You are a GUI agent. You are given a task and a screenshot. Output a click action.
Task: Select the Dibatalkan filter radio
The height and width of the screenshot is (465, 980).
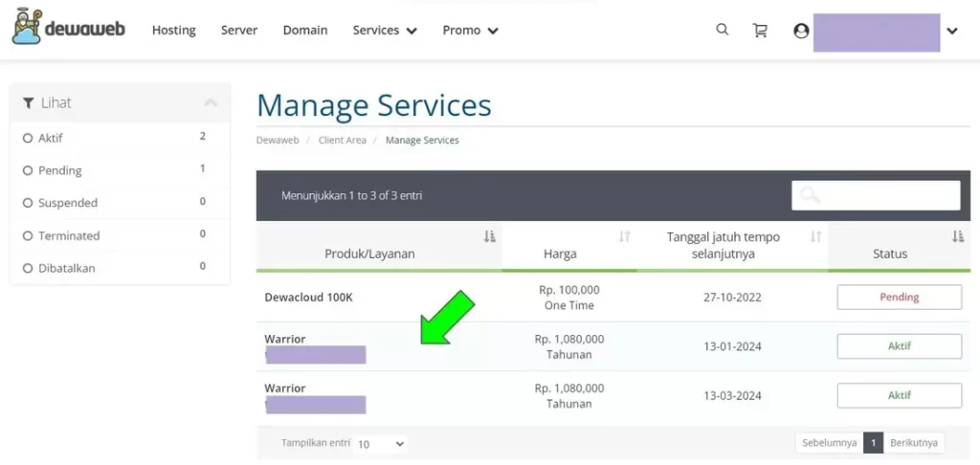coord(28,269)
